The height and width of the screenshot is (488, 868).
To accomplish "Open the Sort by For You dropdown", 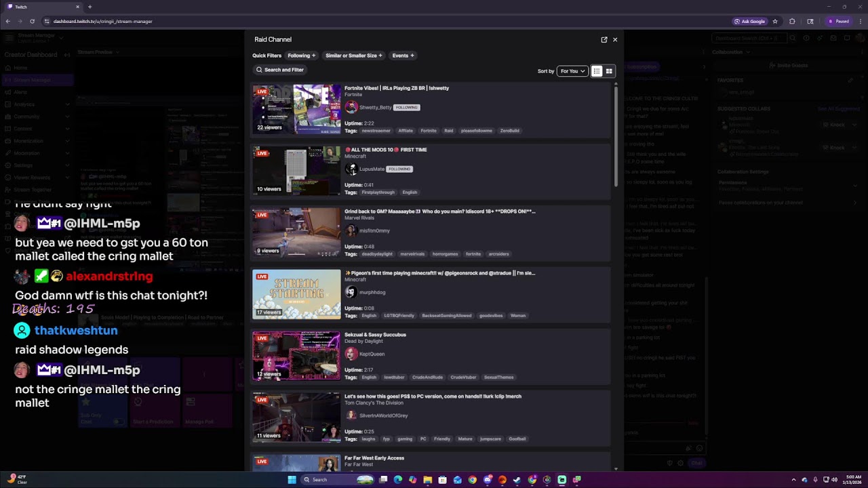I will pos(572,71).
